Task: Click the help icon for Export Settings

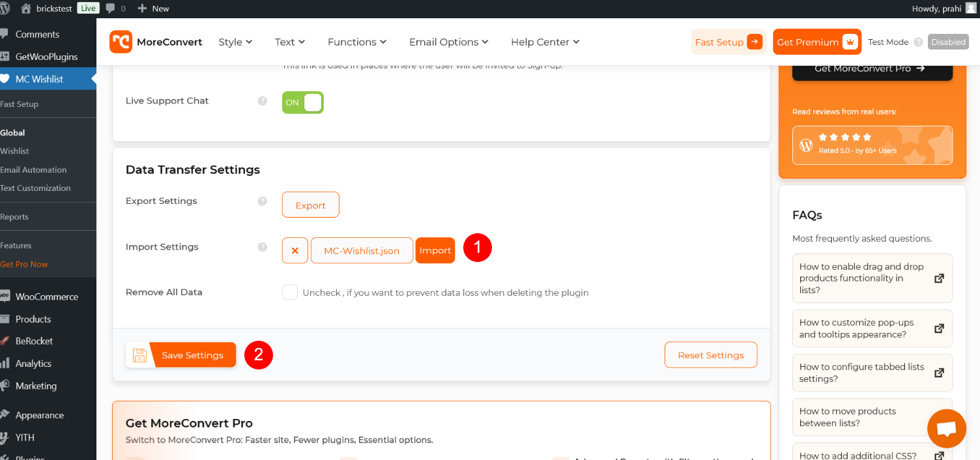Action: point(263,201)
